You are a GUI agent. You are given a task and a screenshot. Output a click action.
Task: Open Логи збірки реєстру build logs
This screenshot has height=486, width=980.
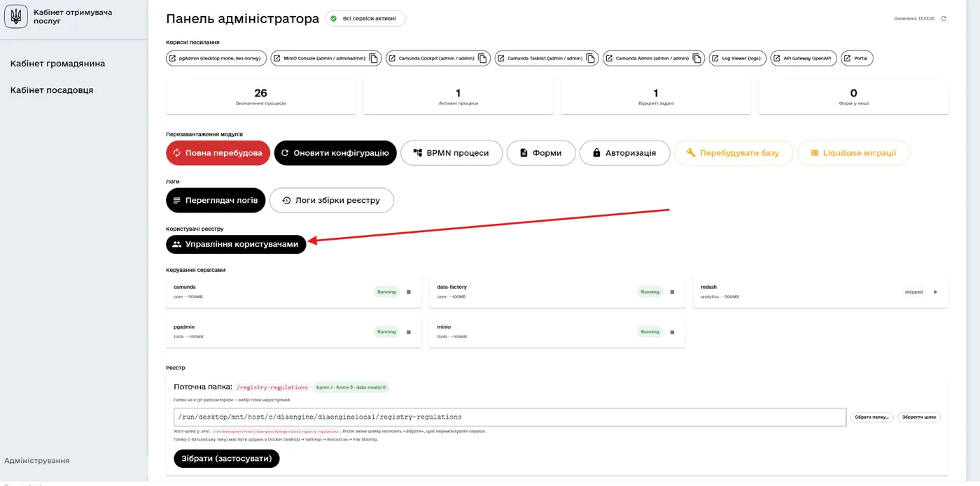point(332,200)
